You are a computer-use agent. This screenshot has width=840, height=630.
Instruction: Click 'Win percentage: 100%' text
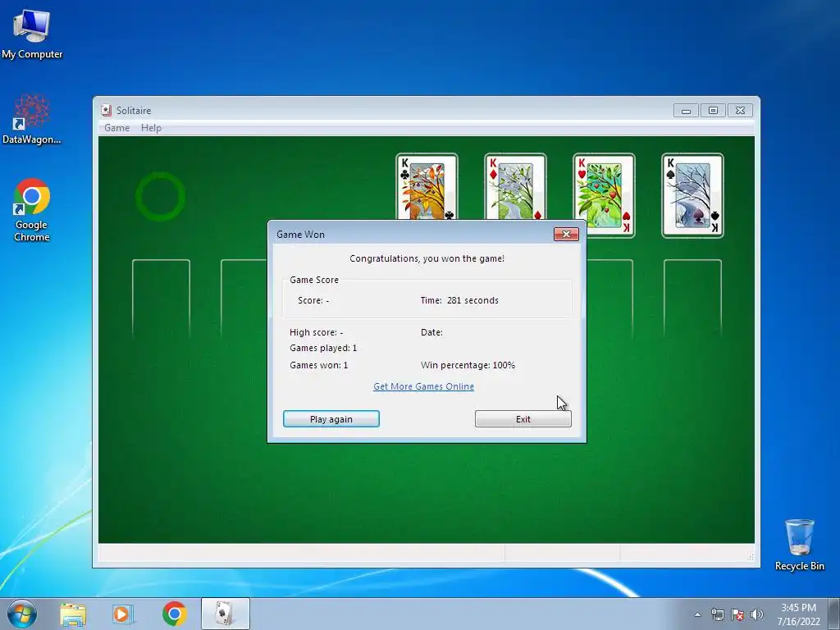pos(468,365)
